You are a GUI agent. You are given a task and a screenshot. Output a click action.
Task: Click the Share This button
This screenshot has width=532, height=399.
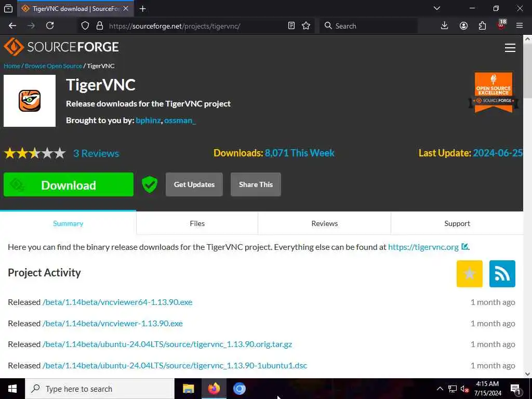256,184
